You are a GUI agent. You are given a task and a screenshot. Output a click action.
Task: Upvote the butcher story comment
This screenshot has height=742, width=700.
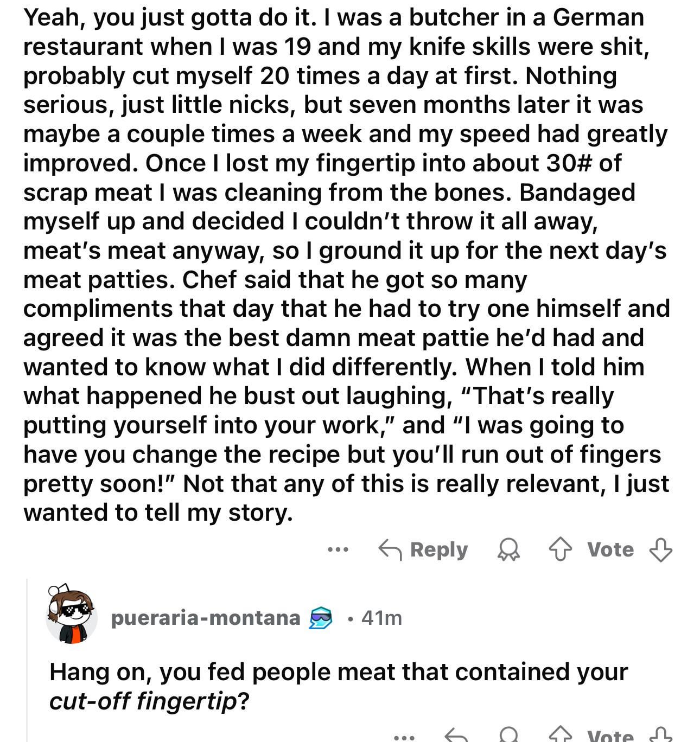click(562, 550)
